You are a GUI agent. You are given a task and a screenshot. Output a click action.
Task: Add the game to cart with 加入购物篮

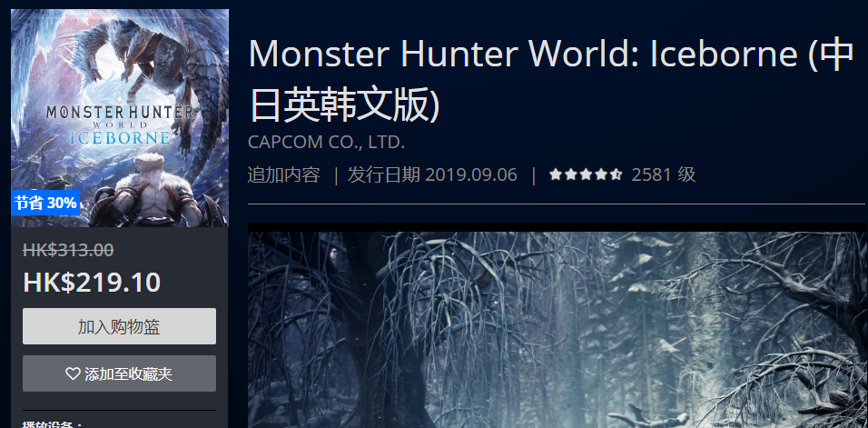(x=119, y=326)
